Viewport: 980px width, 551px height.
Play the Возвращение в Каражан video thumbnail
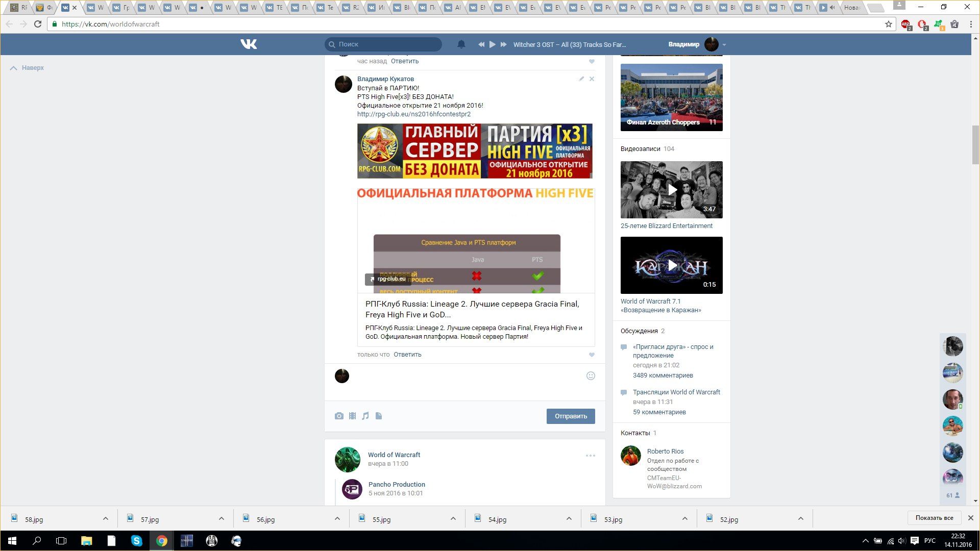[x=672, y=265]
